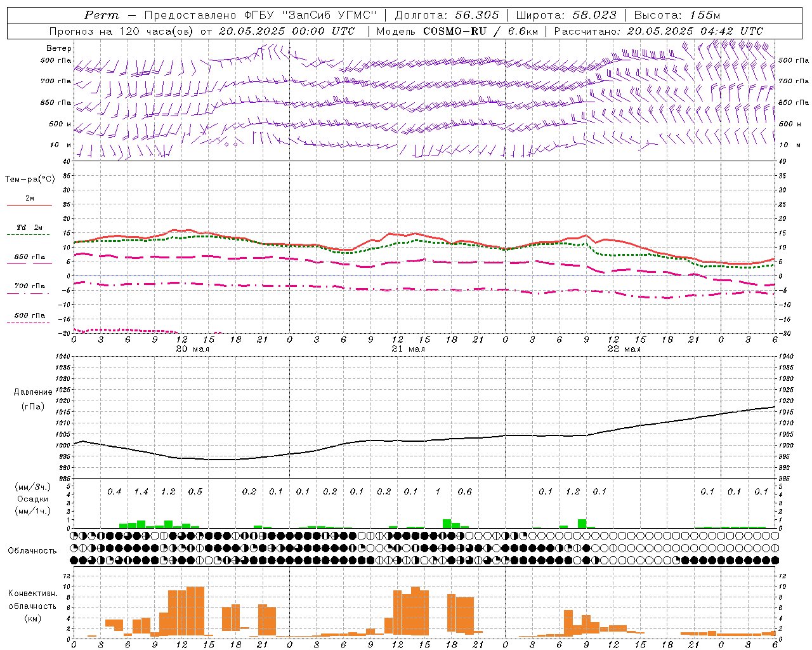The width and height of the screenshot is (812, 650).
Task: Click the "Конвективн." convective cloud label
Action: pyautogui.click(x=32, y=594)
